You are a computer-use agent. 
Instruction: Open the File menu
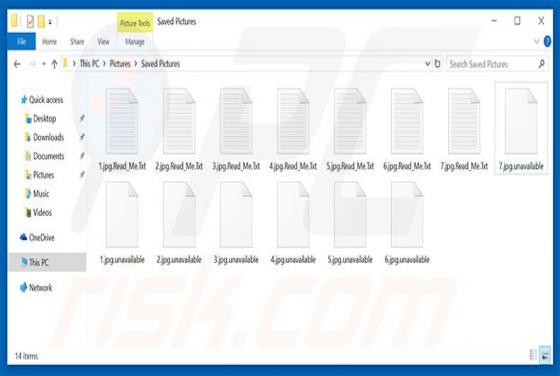click(21, 41)
